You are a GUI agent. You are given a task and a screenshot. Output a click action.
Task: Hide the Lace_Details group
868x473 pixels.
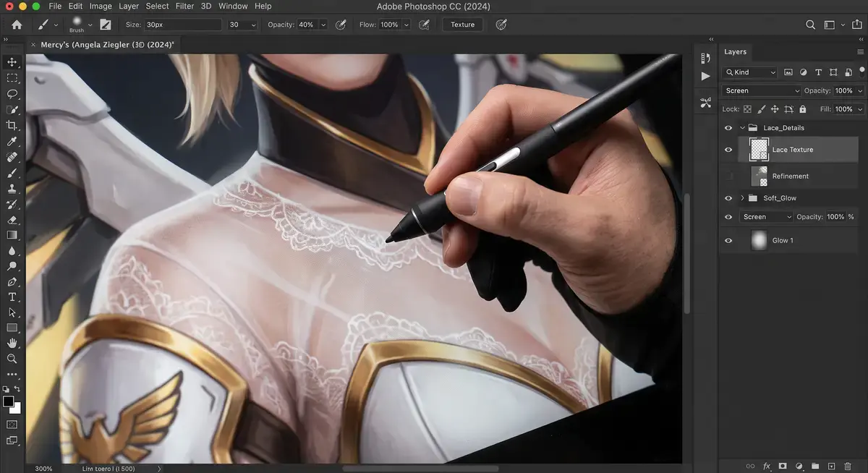(728, 128)
